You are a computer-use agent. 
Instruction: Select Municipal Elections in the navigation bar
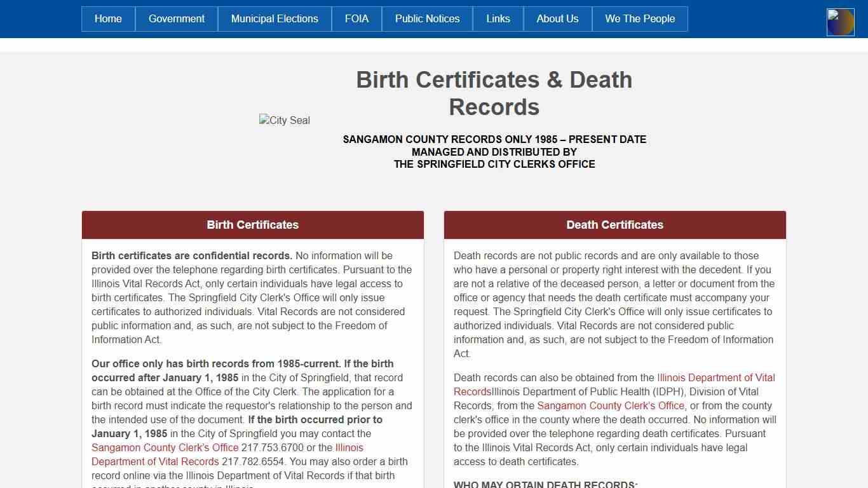(x=275, y=19)
